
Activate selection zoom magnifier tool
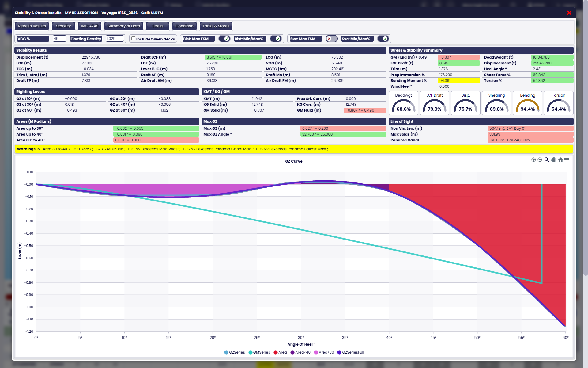pyautogui.click(x=547, y=160)
